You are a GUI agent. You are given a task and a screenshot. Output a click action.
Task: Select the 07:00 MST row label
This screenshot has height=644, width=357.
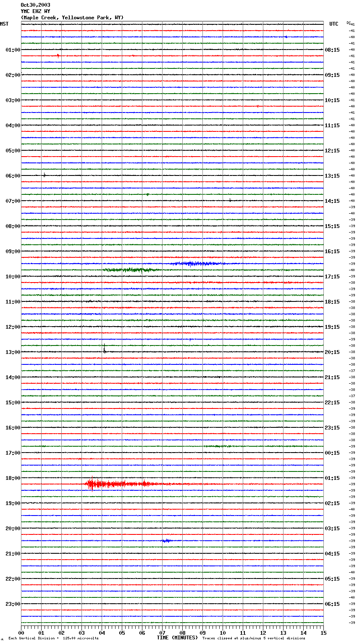coord(13,201)
